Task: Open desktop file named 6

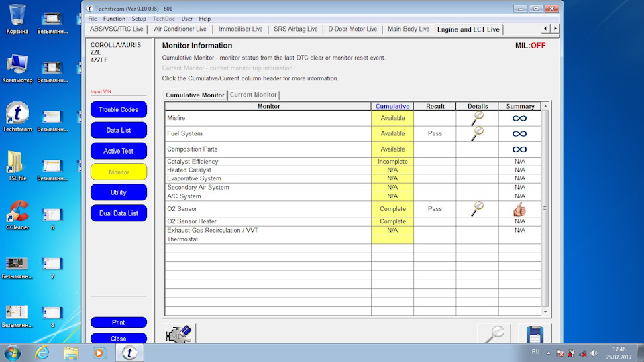Action: tap(52, 219)
